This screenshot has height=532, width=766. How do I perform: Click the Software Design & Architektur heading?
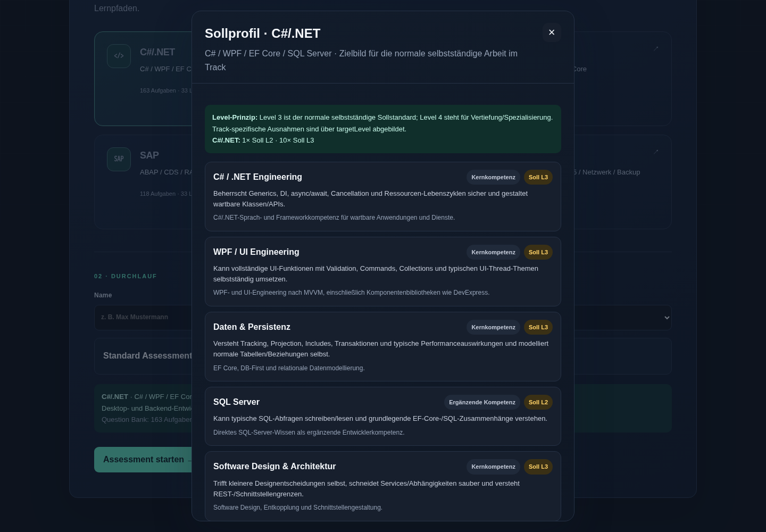274,467
